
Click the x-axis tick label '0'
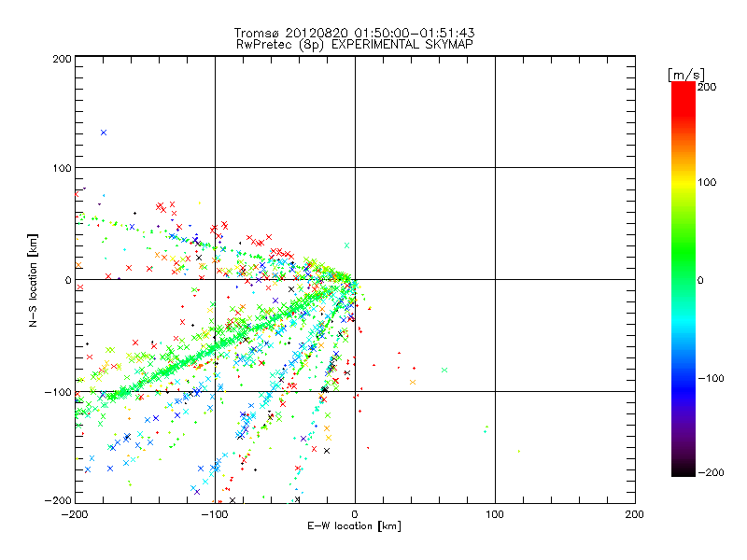[355, 515]
